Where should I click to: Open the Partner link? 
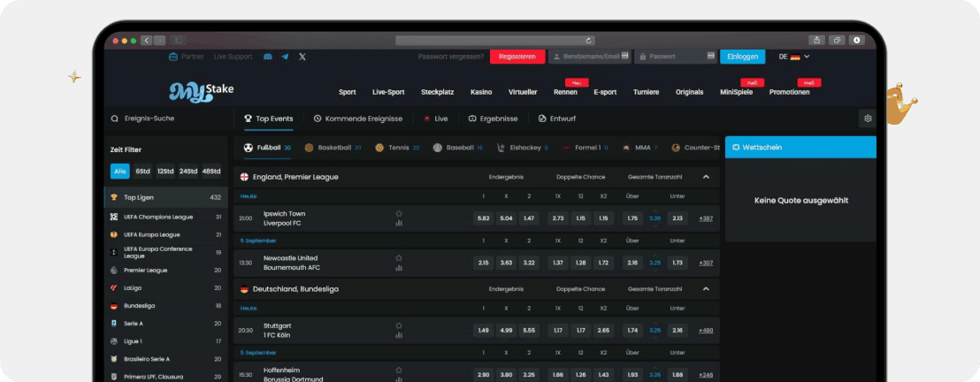tap(187, 57)
